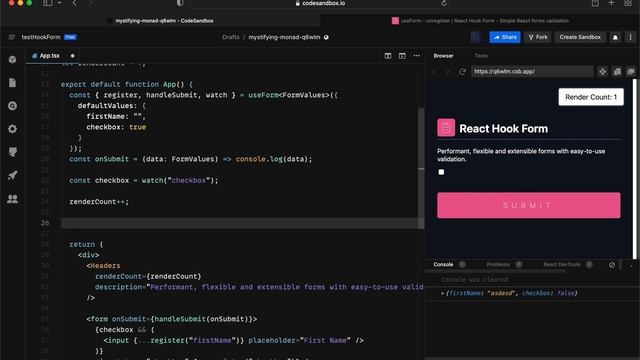Click Safari privacy shield icon

tap(180, 3)
